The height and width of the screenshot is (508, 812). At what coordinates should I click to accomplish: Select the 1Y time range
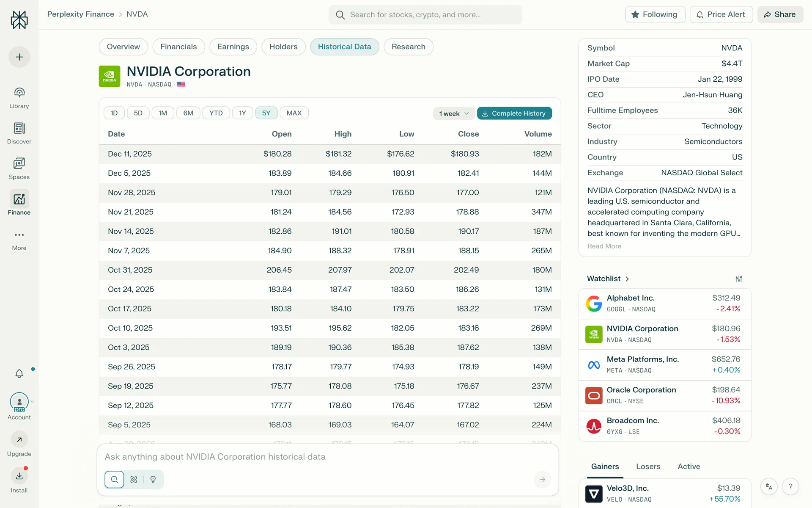tap(242, 113)
